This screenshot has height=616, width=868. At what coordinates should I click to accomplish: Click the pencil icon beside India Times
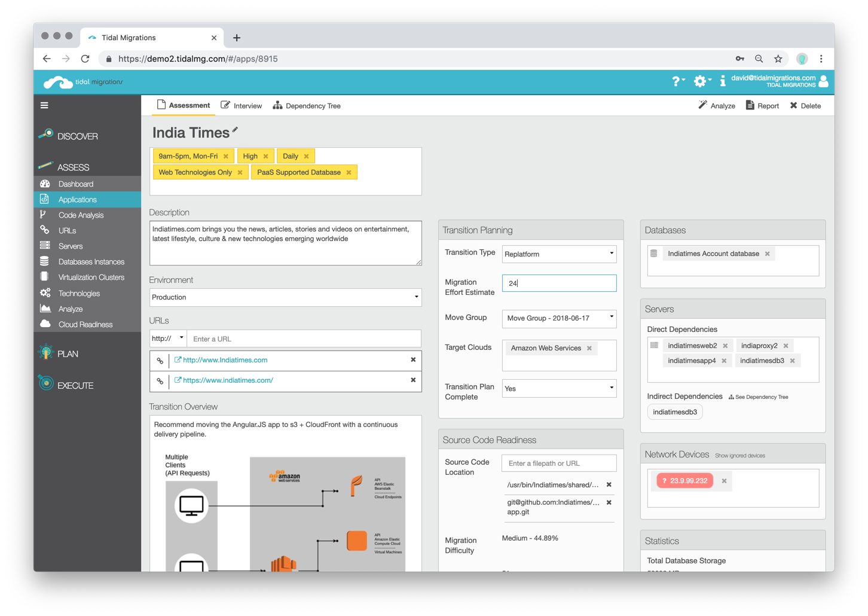[235, 130]
